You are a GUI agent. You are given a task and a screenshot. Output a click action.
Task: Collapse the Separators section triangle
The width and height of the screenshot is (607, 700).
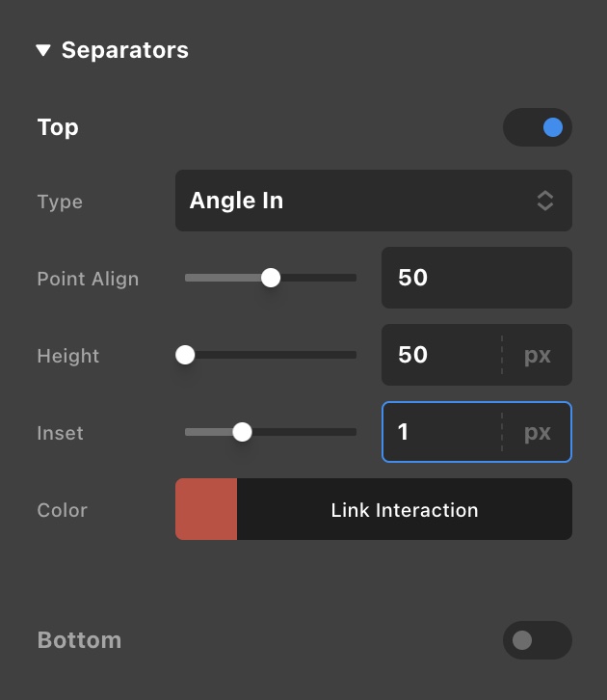tap(42, 50)
